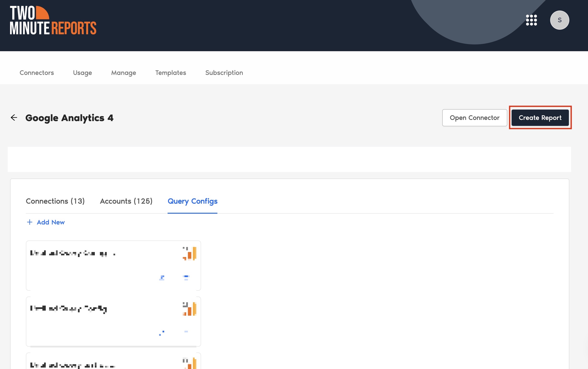Click the Google Analytics icon on second card
588x369 pixels.
tap(190, 309)
